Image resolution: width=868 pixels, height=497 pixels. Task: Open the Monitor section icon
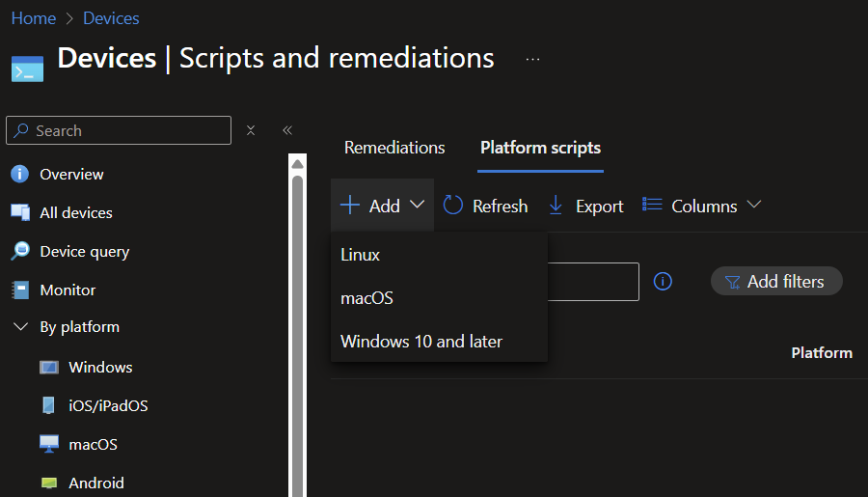pos(20,290)
